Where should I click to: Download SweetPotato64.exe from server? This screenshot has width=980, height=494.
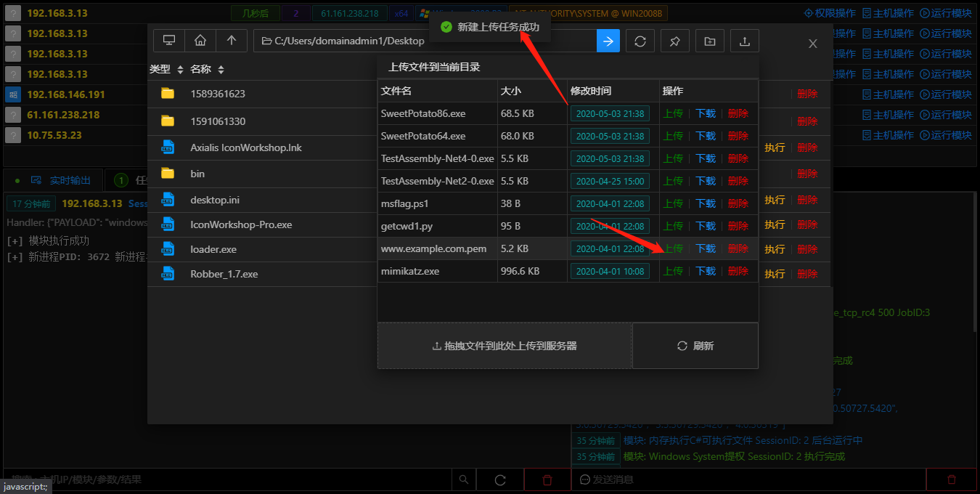tap(706, 136)
